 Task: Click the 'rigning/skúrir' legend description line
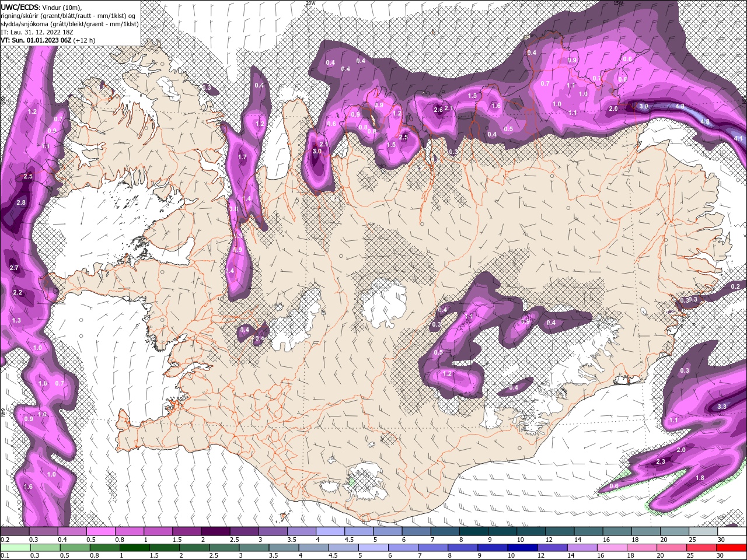pyautogui.click(x=68, y=16)
